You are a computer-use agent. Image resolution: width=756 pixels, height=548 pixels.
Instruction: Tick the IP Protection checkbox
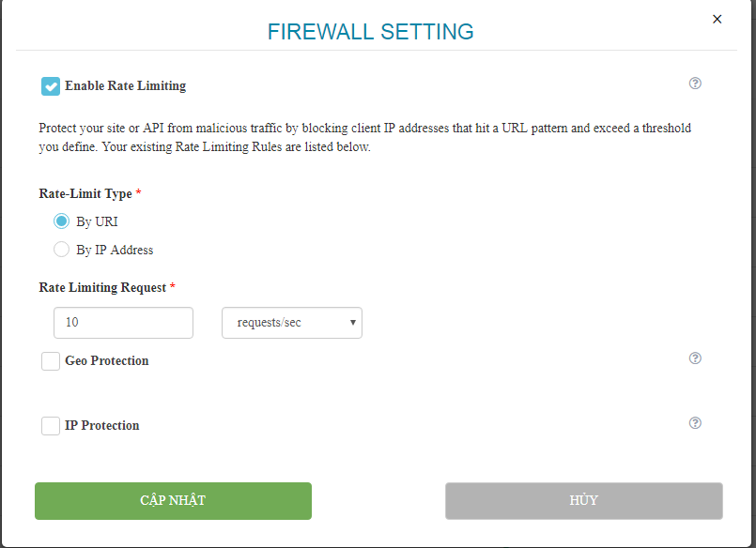[x=51, y=426]
